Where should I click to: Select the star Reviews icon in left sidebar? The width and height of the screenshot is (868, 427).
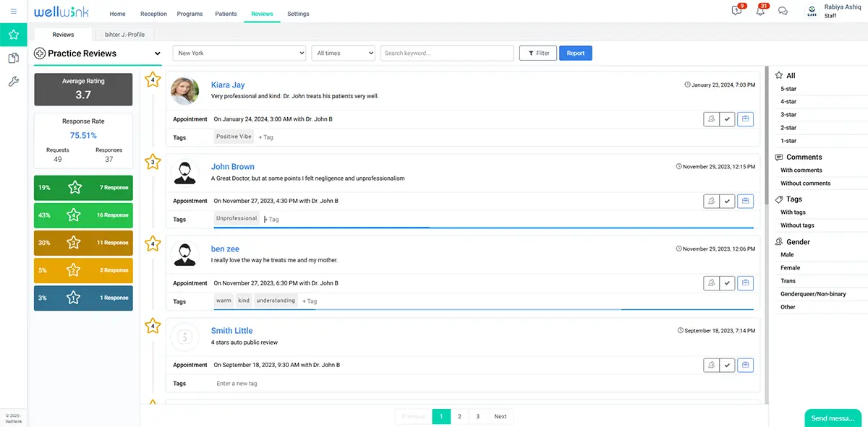(13, 35)
